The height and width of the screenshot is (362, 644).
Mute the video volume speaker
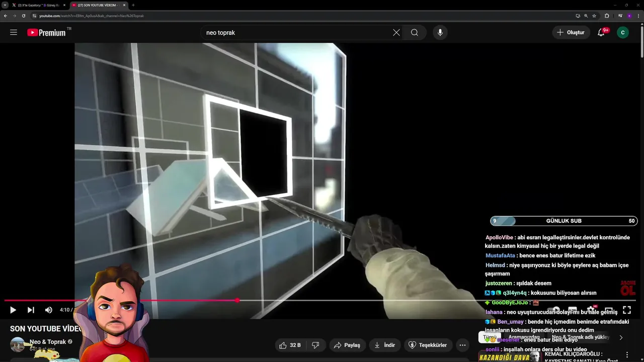pyautogui.click(x=48, y=310)
